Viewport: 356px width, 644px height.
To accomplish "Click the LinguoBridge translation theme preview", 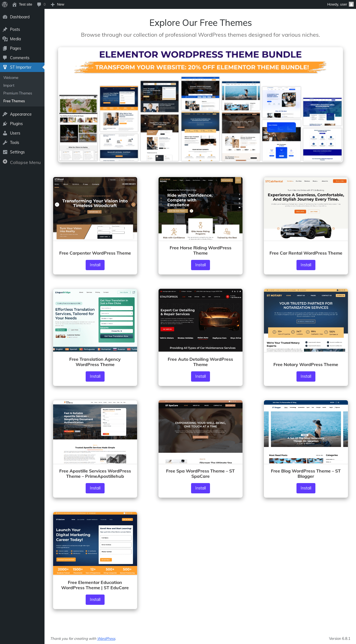I will pos(95,320).
